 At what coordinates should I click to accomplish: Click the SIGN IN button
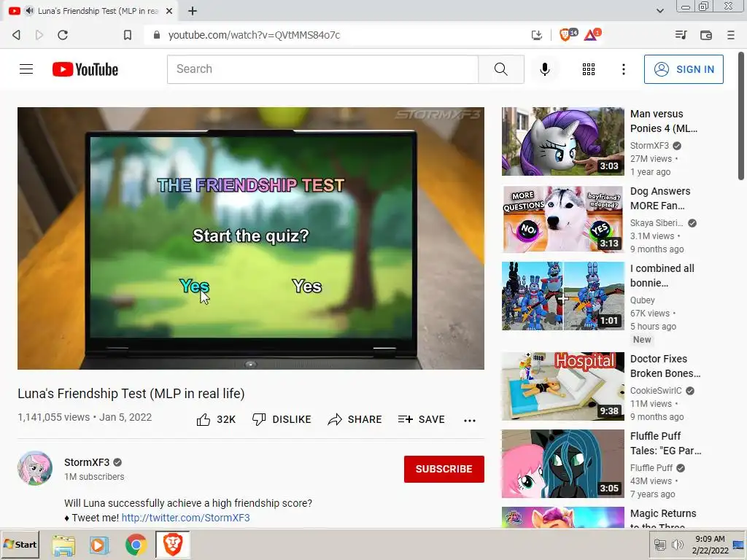683,69
